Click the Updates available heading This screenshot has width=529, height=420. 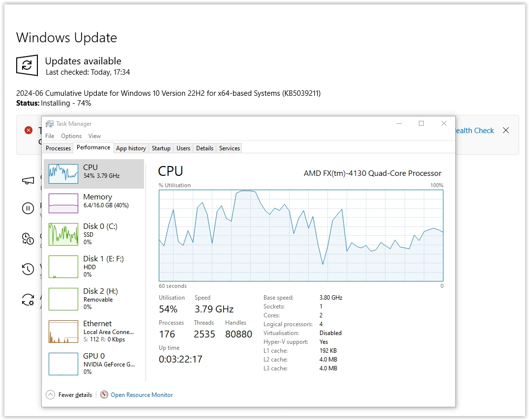(x=83, y=61)
